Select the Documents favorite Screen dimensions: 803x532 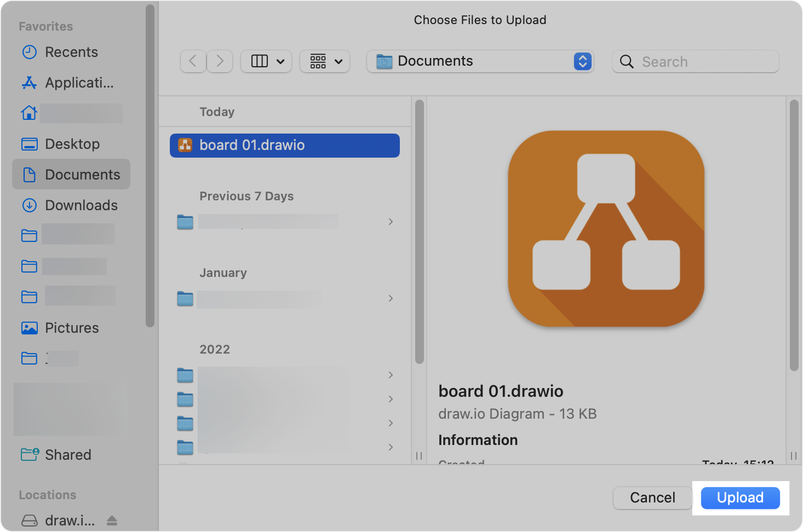click(x=82, y=174)
